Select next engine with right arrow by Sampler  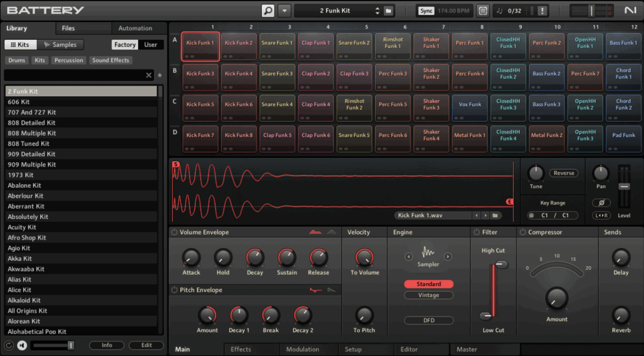pos(448,257)
